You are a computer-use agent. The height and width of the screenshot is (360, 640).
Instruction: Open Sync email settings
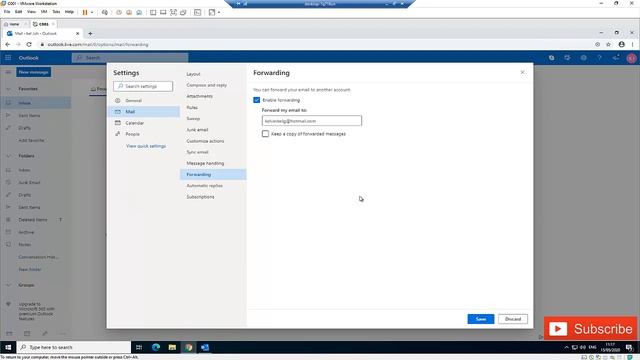click(x=198, y=152)
